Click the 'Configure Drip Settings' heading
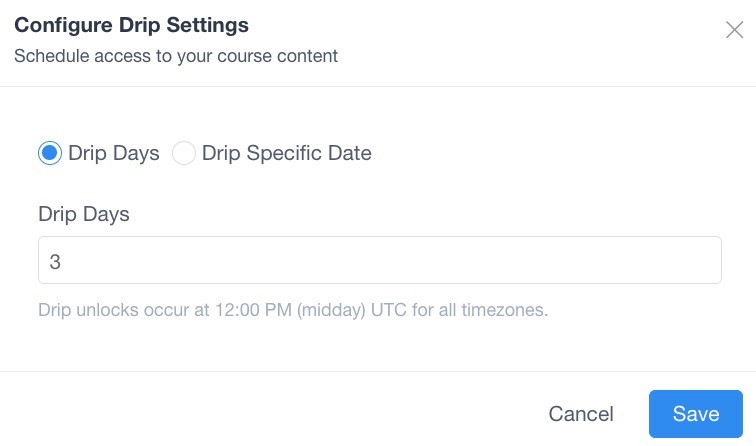Screen dimensions: 756x446 131,24
